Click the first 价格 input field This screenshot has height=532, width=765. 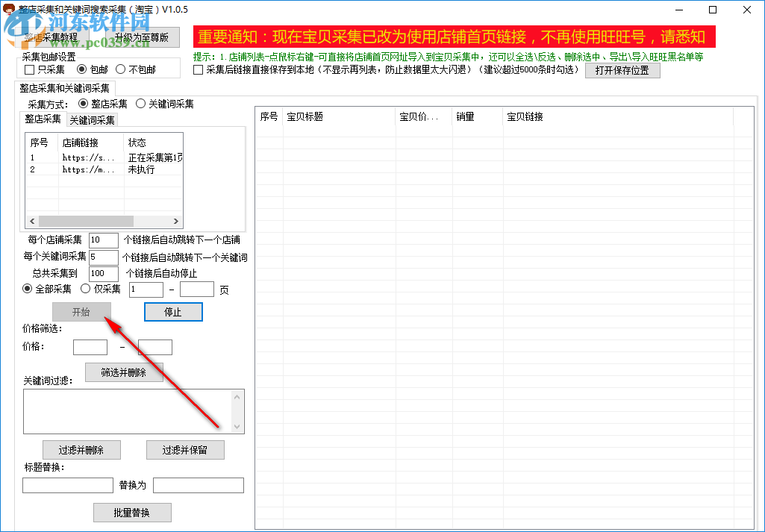point(90,346)
